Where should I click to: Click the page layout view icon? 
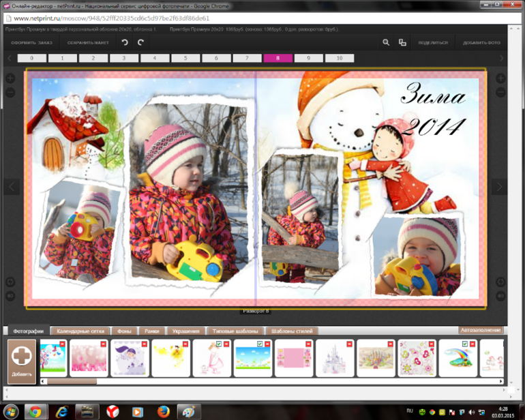(x=402, y=42)
